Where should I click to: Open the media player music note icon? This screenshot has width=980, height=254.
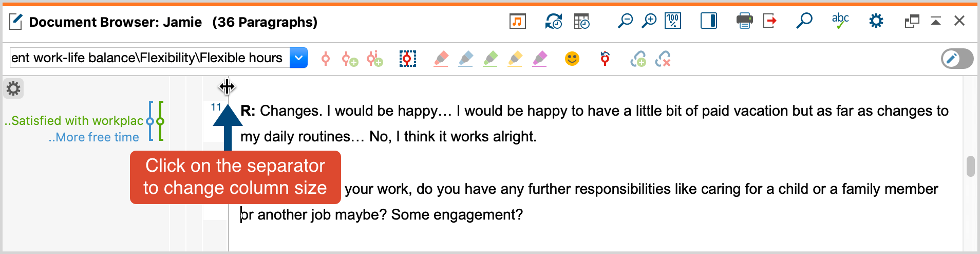tap(517, 21)
